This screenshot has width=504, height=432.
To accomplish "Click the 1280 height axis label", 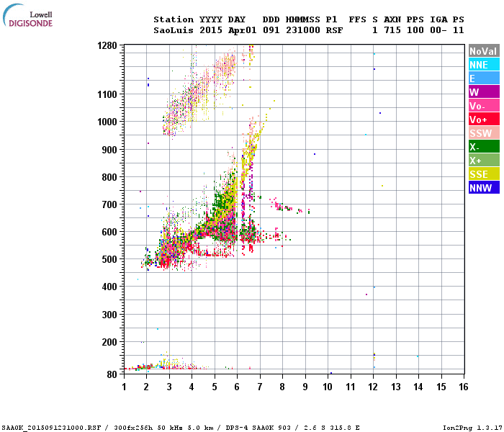I will (x=107, y=45).
